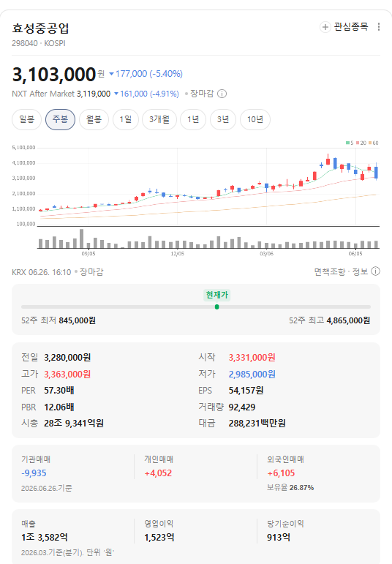Image resolution: width=392 pixels, height=564 pixels.
Task: Open info icon next to NXT 장마감
Action: click(222, 94)
